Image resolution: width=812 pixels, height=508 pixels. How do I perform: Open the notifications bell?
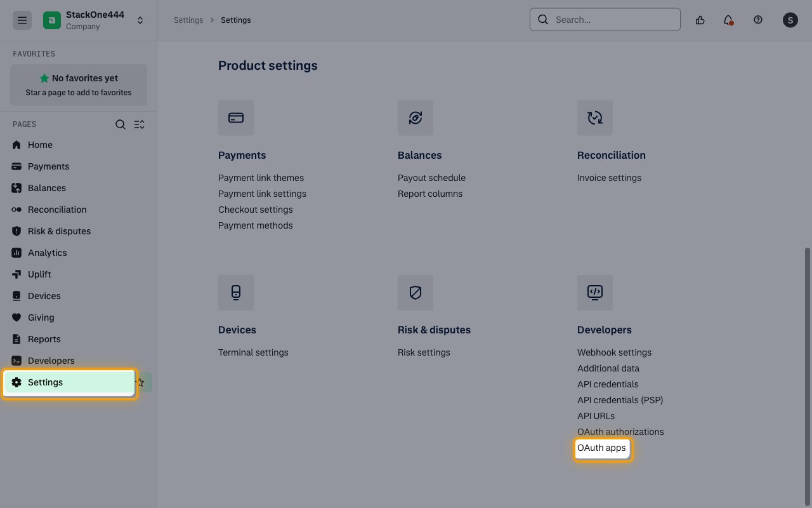point(728,20)
